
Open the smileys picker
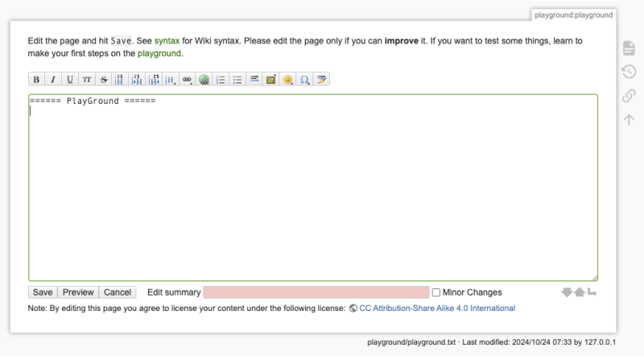pos(288,79)
